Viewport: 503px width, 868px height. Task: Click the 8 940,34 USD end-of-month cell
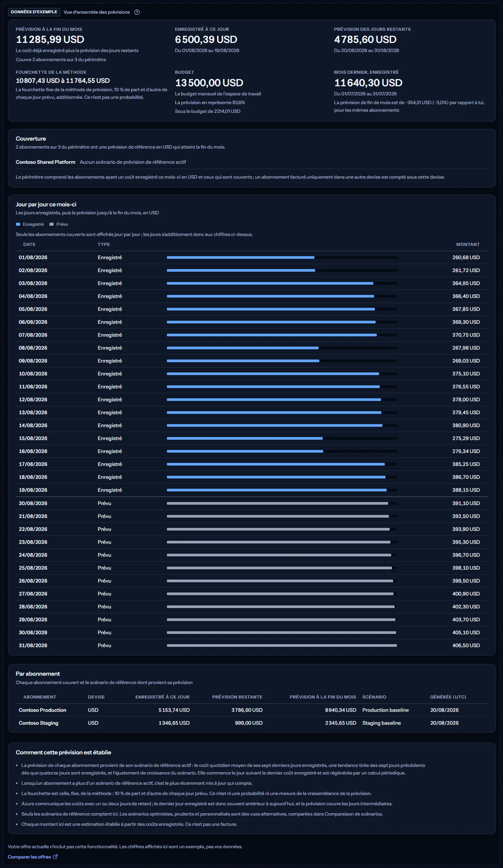341,710
